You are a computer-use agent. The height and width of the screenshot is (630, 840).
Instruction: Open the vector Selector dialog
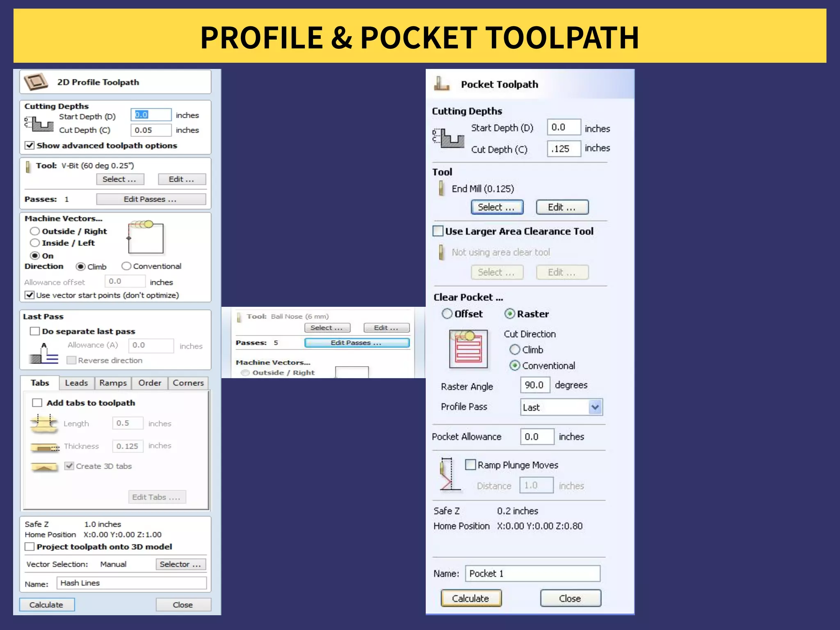click(180, 564)
